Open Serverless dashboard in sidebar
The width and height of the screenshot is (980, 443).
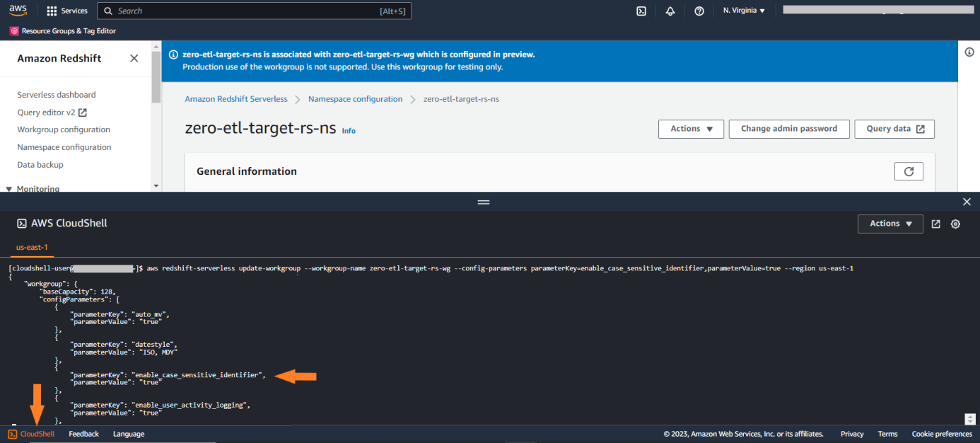click(57, 95)
